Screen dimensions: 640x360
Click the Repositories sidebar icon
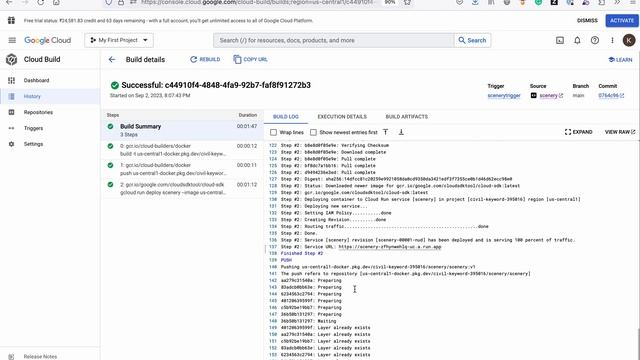11,112
